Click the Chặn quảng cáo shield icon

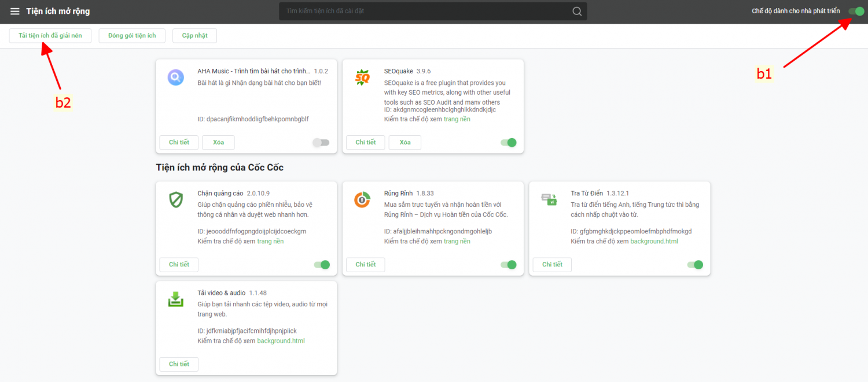point(176,199)
